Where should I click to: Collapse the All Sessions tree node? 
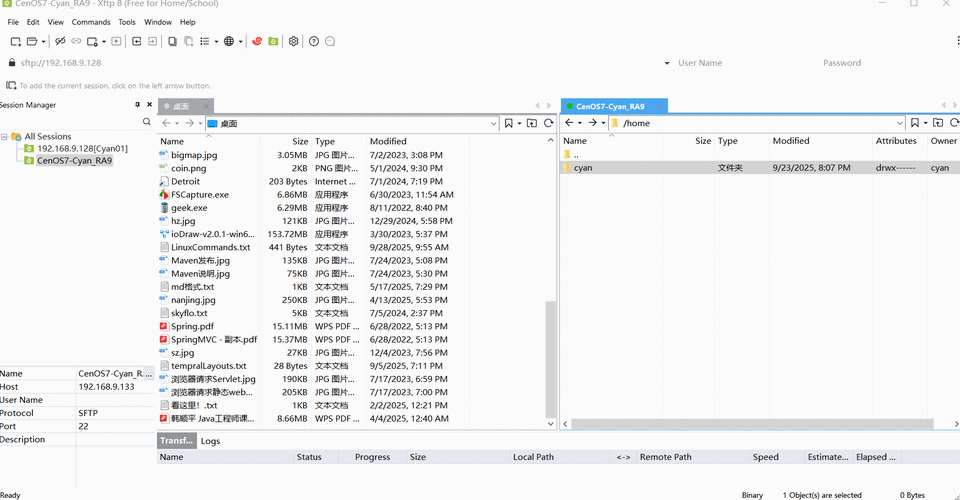pyautogui.click(x=5, y=136)
